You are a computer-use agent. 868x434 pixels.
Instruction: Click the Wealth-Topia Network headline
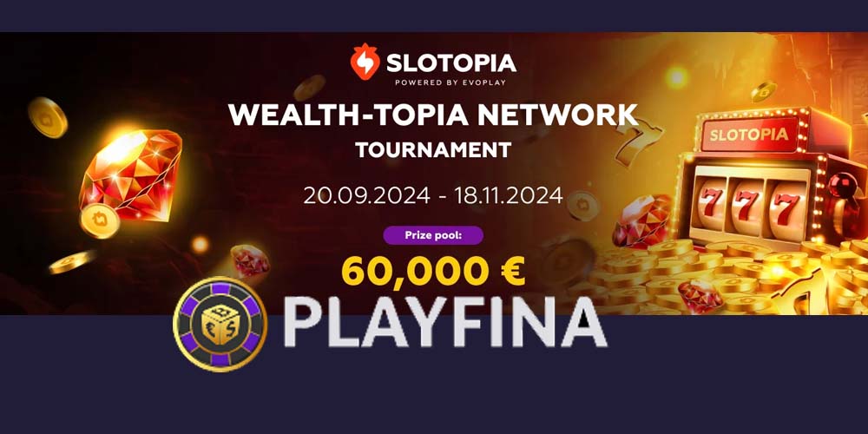[433, 115]
